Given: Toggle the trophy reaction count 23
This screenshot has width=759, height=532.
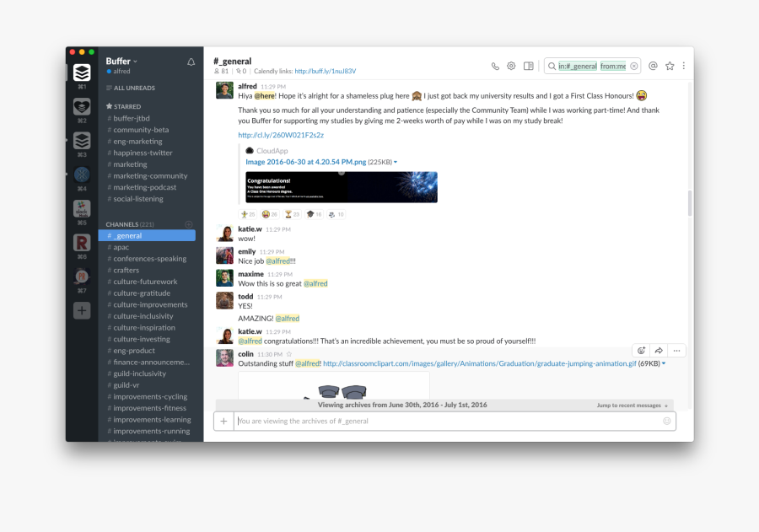Looking at the screenshot, I should [x=292, y=214].
